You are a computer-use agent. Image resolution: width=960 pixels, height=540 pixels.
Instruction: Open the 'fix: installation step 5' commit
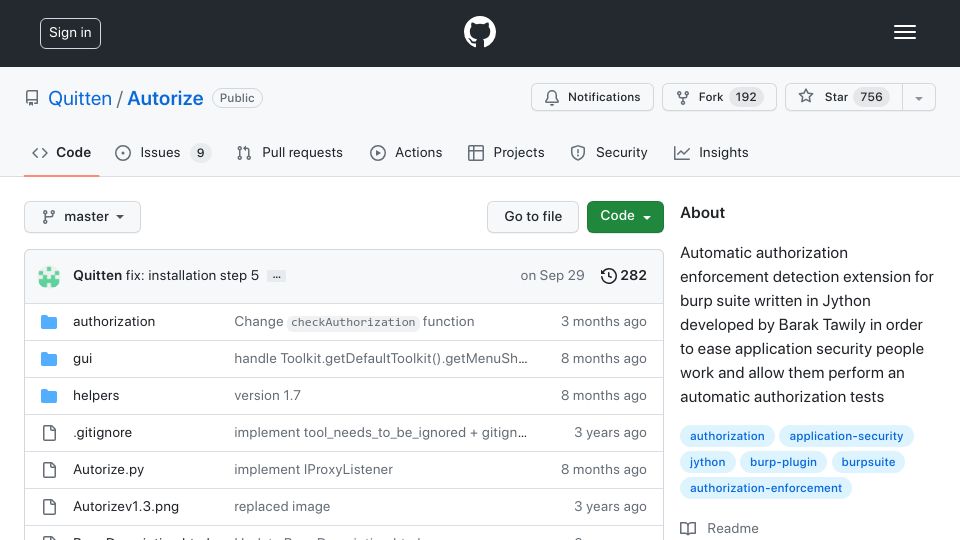[x=192, y=276]
